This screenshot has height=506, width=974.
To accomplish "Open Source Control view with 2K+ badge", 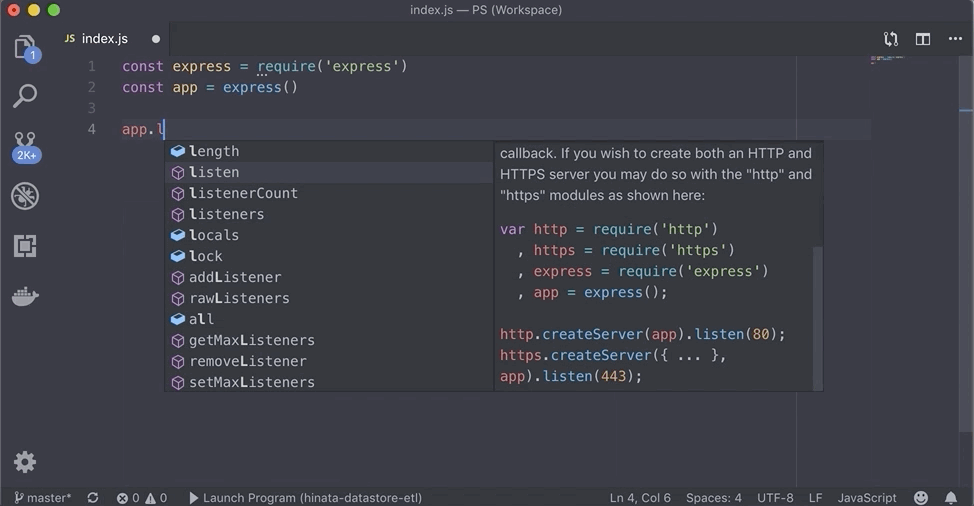I will point(25,147).
